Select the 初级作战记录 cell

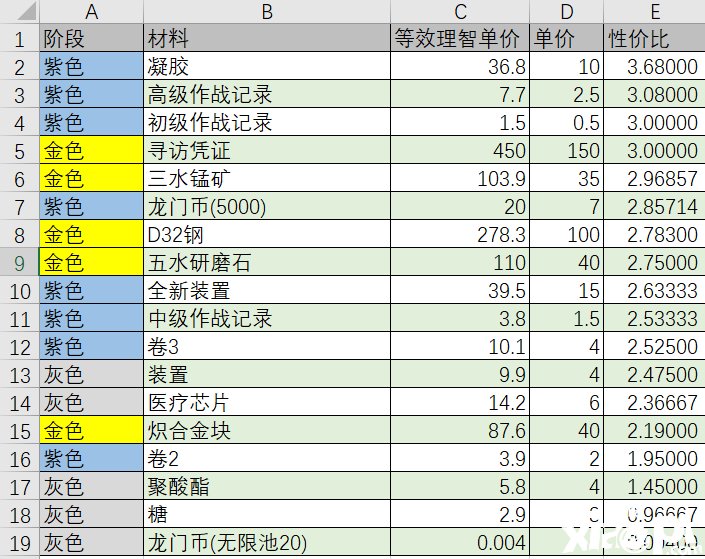pyautogui.click(x=267, y=122)
